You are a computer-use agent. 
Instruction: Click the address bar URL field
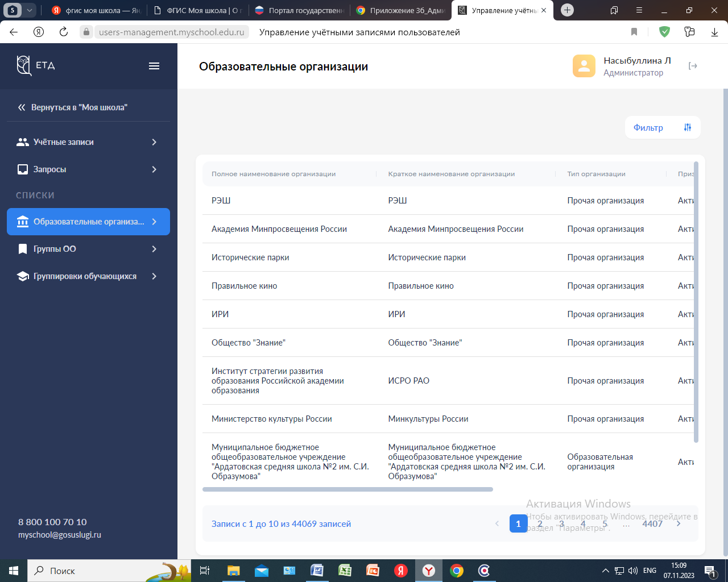click(171, 32)
